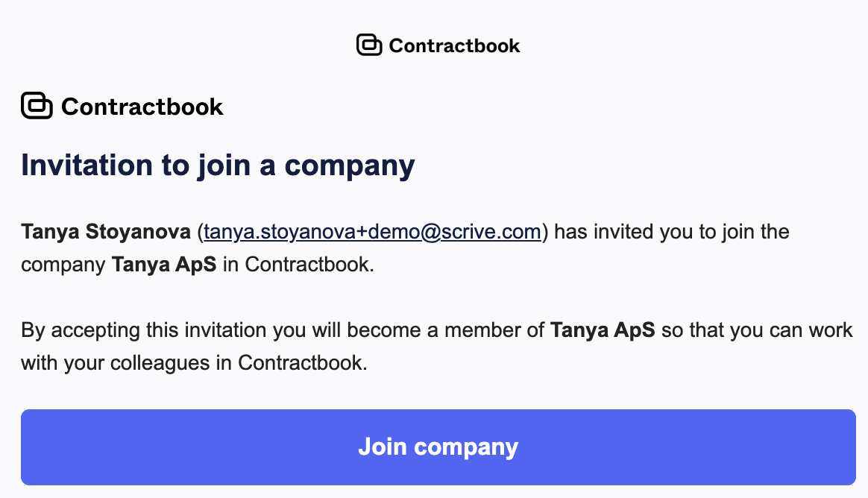Click bold "Tanya ApS" in the second paragraph
Viewport: 868px width, 498px height.
click(603, 330)
